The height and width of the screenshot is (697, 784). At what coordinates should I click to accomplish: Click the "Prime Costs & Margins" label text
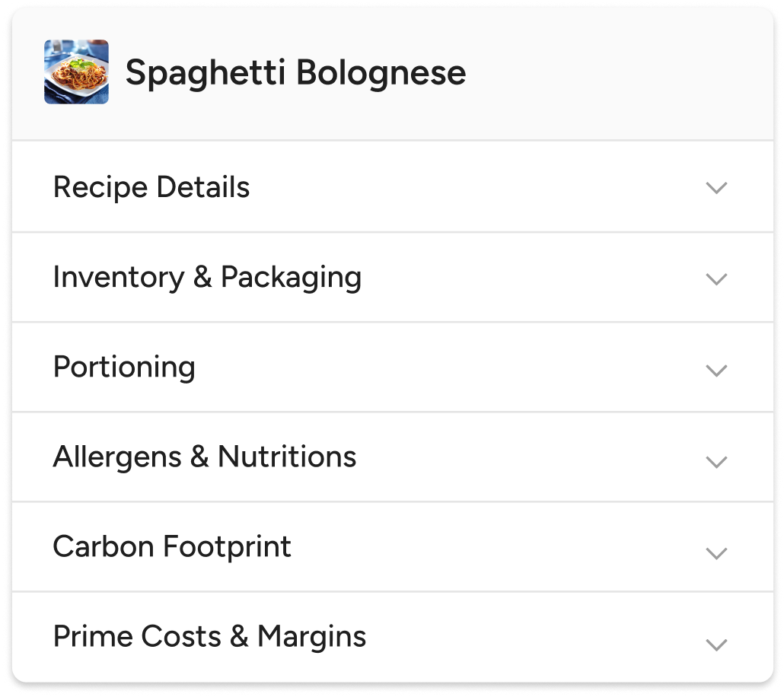209,637
